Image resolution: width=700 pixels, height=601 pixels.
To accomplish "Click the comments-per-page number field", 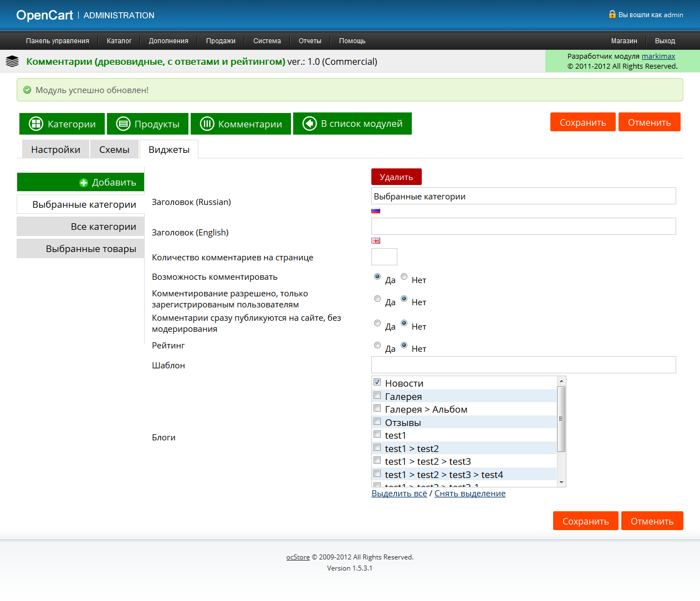I will [x=384, y=257].
